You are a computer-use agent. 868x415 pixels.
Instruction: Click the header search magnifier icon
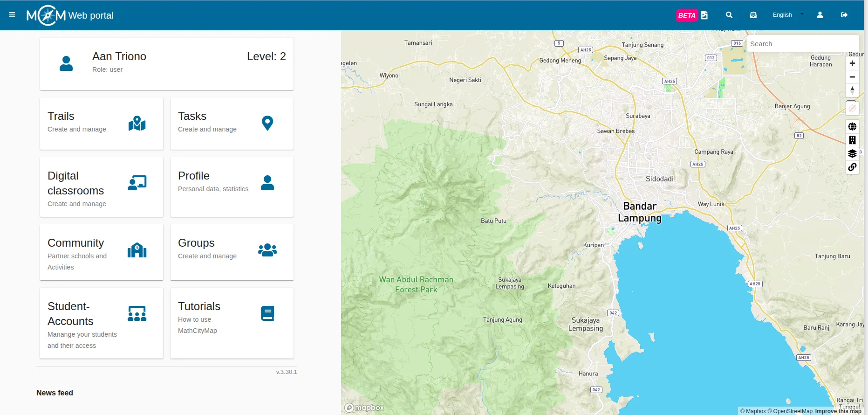pyautogui.click(x=729, y=15)
